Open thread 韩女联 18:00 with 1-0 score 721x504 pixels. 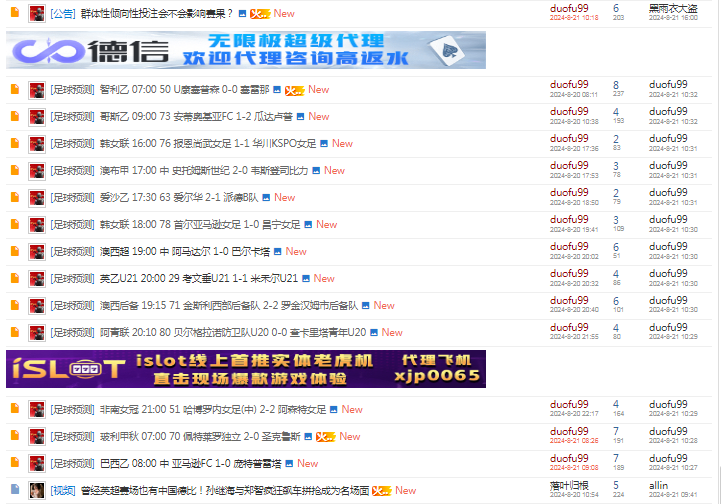(200, 224)
